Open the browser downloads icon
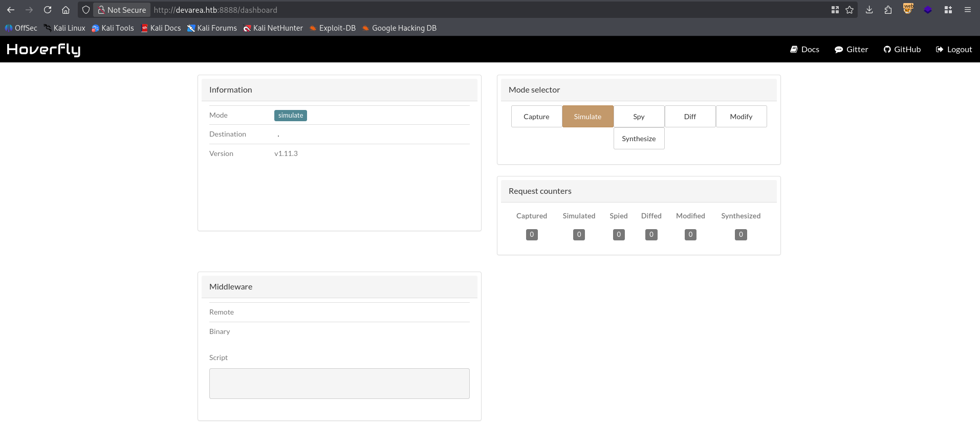980x424 pixels. click(x=869, y=10)
